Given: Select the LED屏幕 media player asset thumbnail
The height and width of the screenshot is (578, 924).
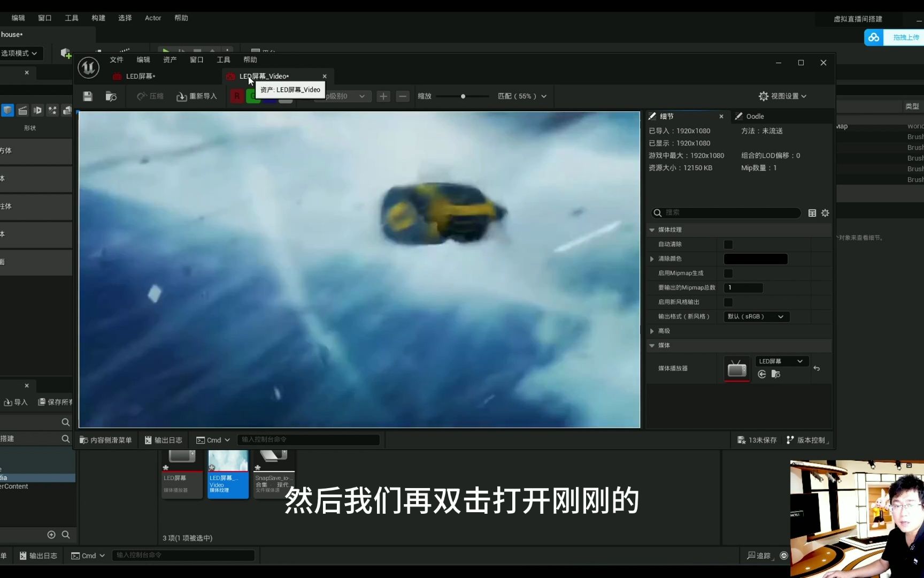Looking at the screenshot, I should (x=182, y=474).
